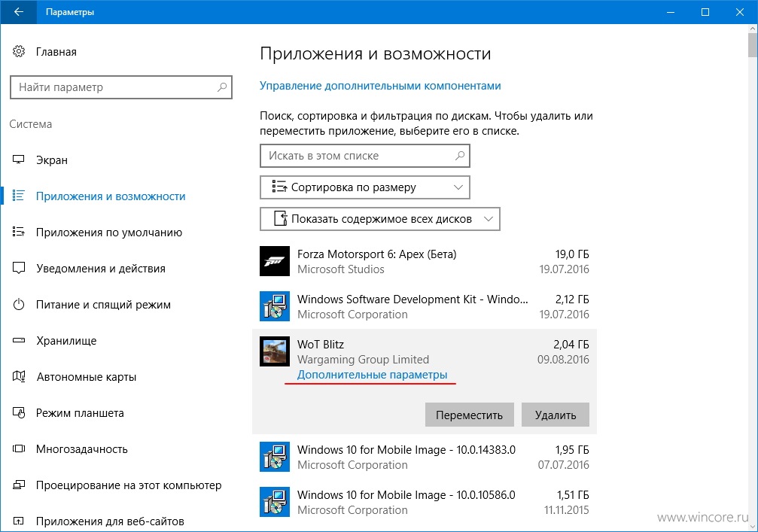
Task: Click the icon beside Проецирование на этот компьютер
Action: (19, 485)
